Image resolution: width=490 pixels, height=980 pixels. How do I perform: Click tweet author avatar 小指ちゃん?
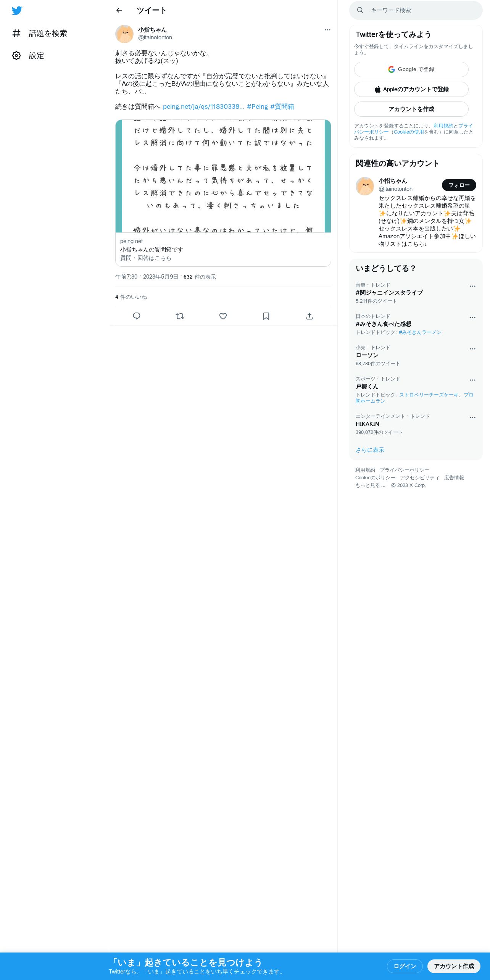click(124, 34)
